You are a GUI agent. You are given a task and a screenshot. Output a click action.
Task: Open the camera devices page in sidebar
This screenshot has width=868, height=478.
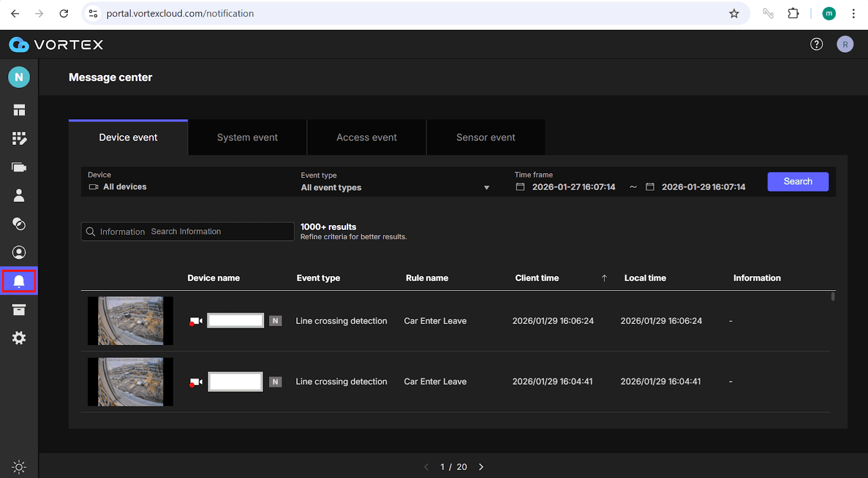(19, 167)
